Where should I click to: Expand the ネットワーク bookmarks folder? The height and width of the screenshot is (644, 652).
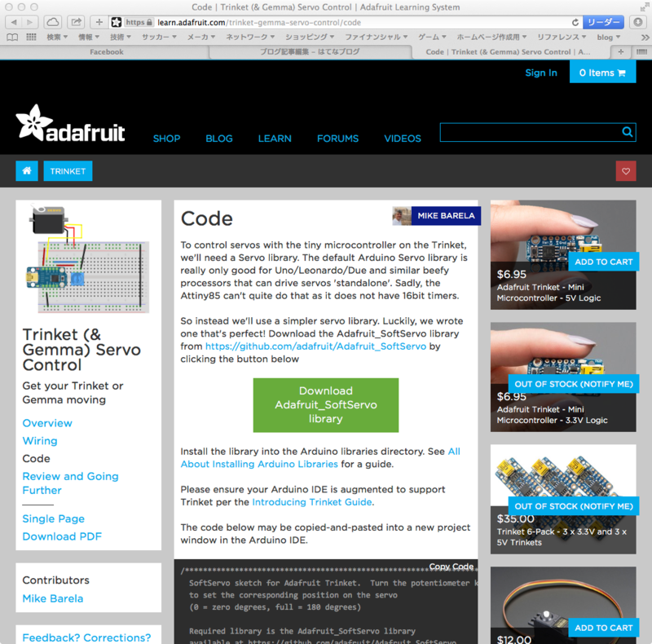click(x=250, y=37)
